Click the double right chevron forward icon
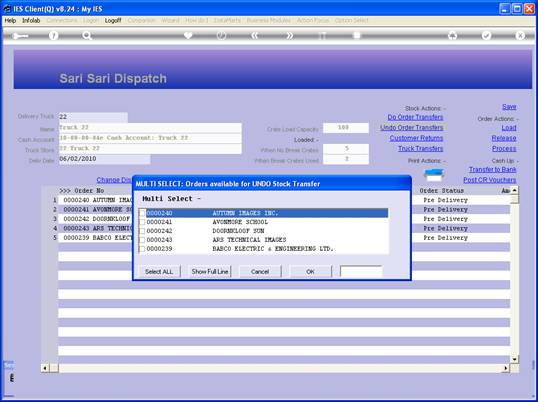 [289, 35]
